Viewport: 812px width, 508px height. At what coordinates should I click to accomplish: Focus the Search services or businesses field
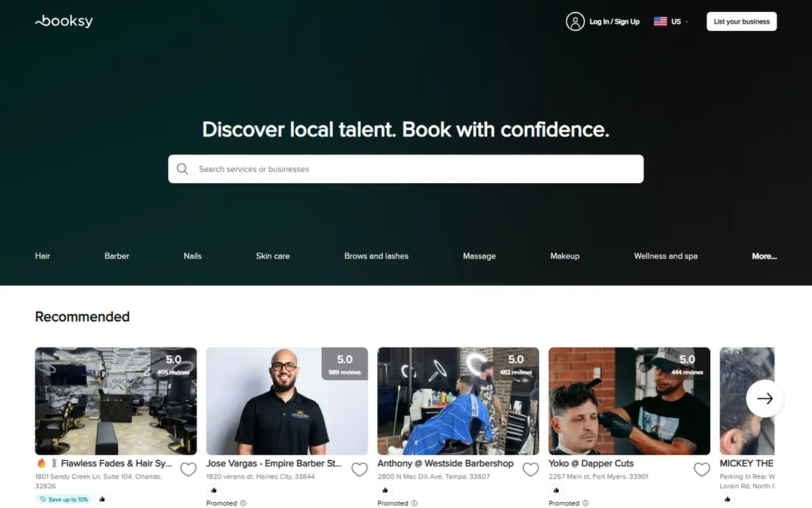click(406, 169)
